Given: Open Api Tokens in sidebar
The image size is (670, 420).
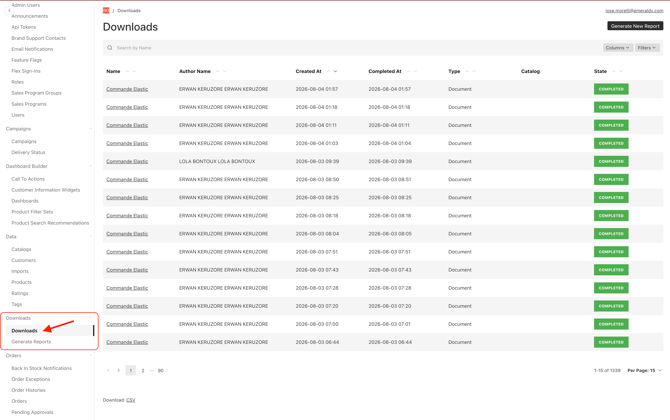Looking at the screenshot, I should (24, 27).
